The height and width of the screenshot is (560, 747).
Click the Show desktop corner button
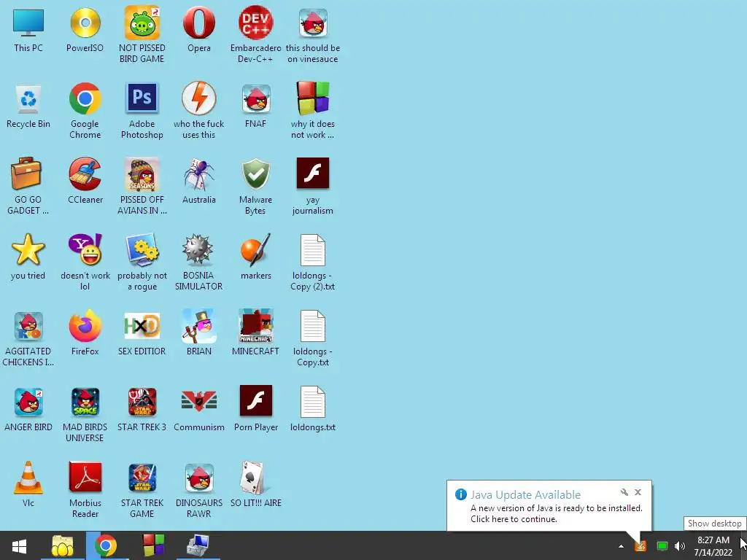[x=744, y=545]
